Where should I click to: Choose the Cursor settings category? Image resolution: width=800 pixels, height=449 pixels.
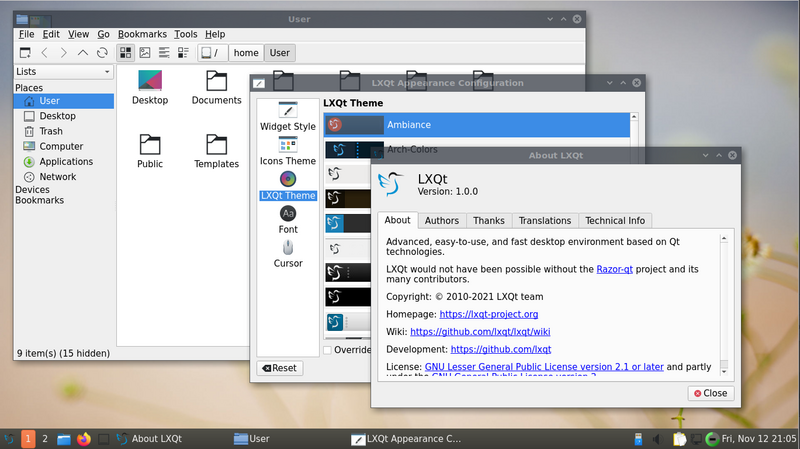click(x=288, y=253)
